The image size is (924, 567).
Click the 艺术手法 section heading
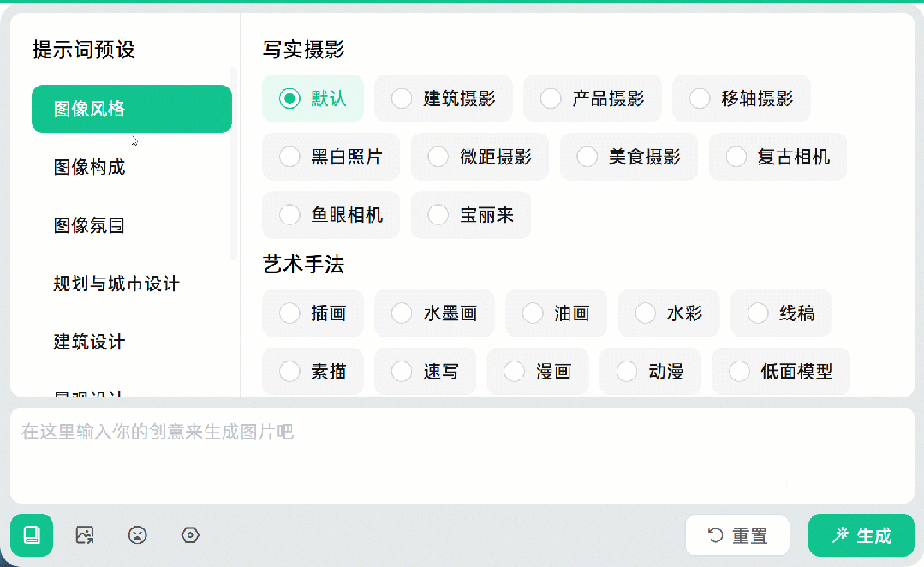point(303,264)
